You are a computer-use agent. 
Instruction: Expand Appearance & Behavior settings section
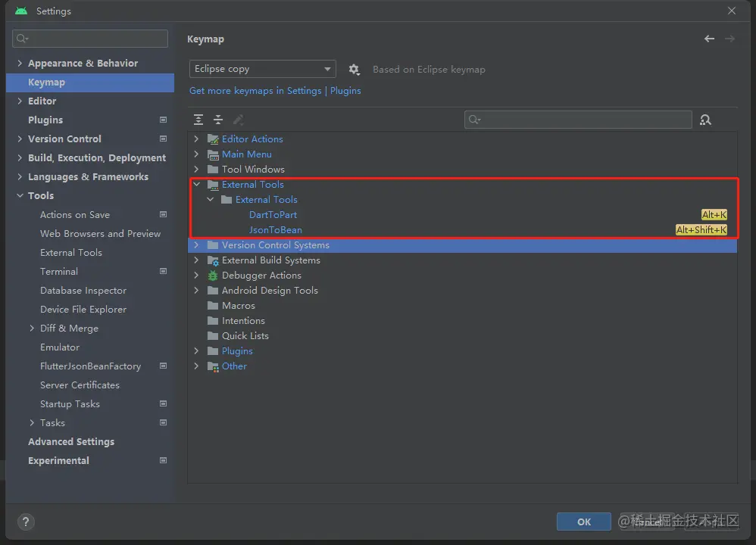tap(20, 64)
